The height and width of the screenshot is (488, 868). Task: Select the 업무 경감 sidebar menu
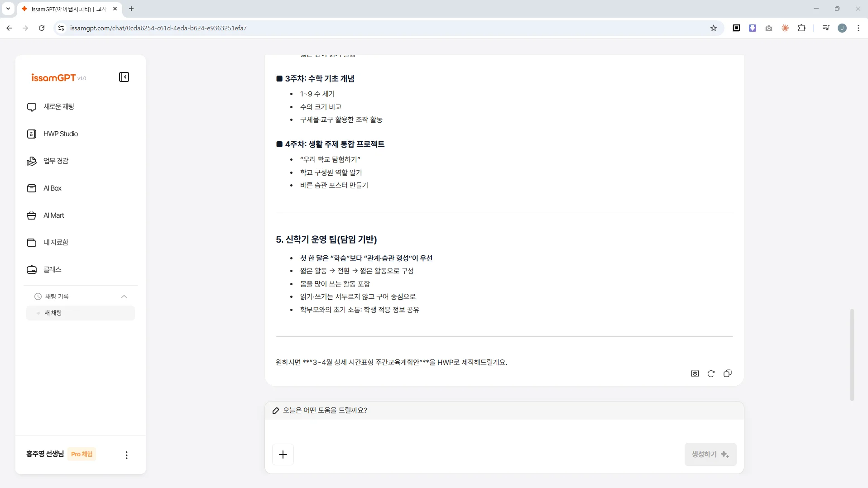click(55, 161)
